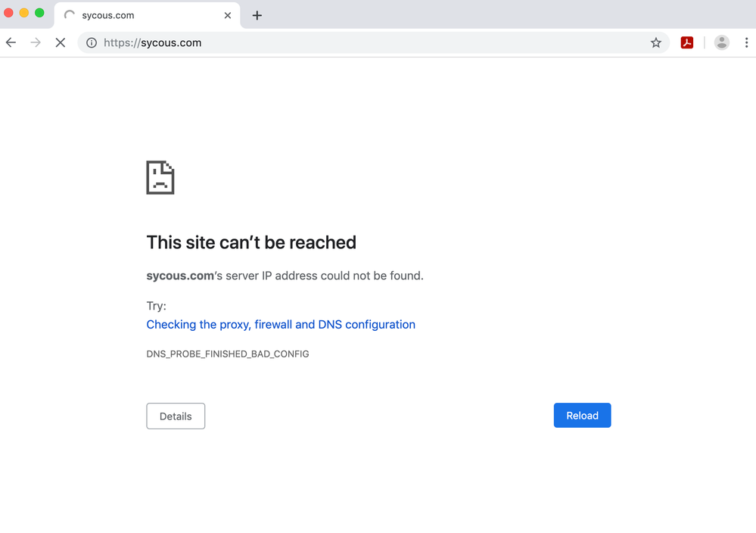The width and height of the screenshot is (756, 533).
Task: Close the browser with the red button
Action: click(x=9, y=13)
